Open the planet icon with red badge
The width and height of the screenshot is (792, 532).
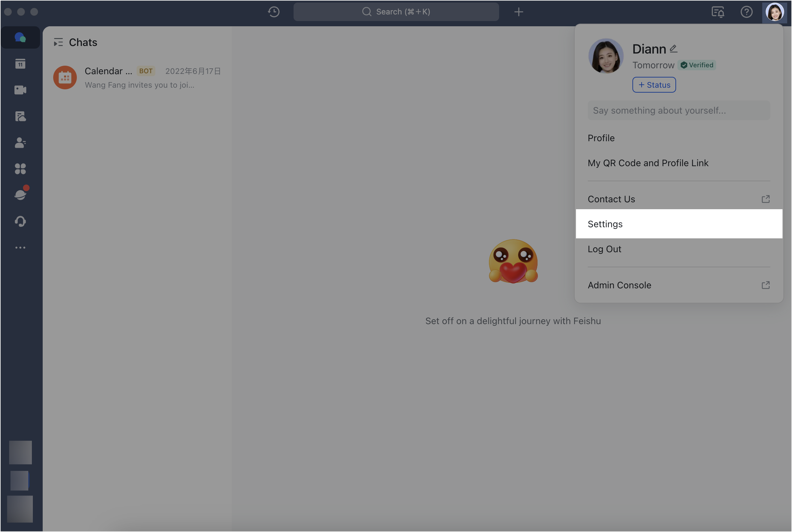[21, 194]
